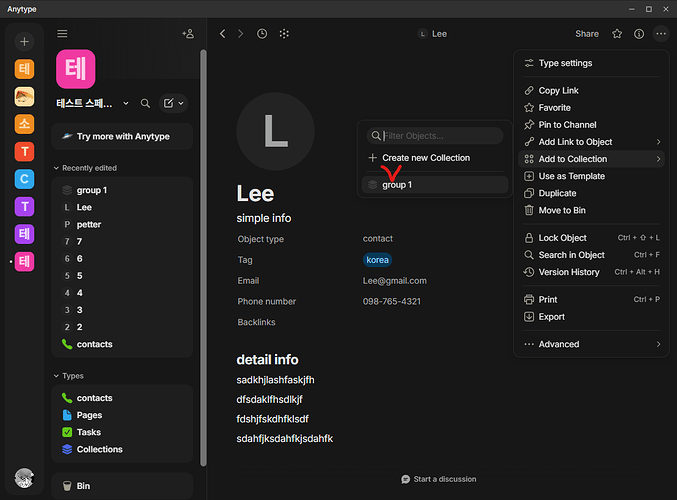Go back with the left arrow

point(222,34)
